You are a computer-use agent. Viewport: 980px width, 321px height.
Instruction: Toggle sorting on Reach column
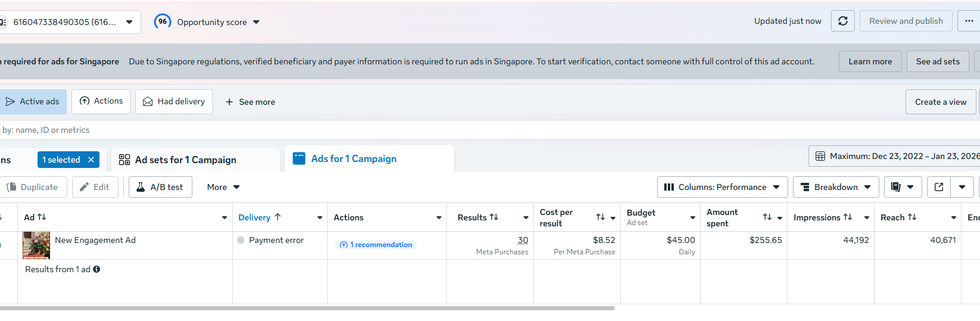tap(912, 217)
